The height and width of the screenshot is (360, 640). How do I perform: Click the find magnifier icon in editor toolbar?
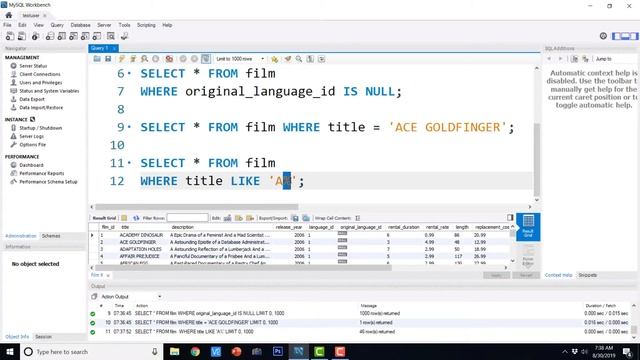coord(299,59)
